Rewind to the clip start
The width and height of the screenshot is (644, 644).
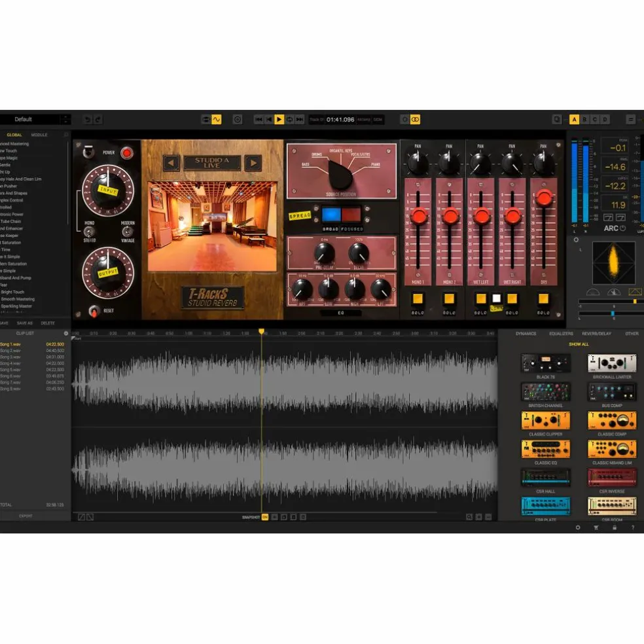269,120
